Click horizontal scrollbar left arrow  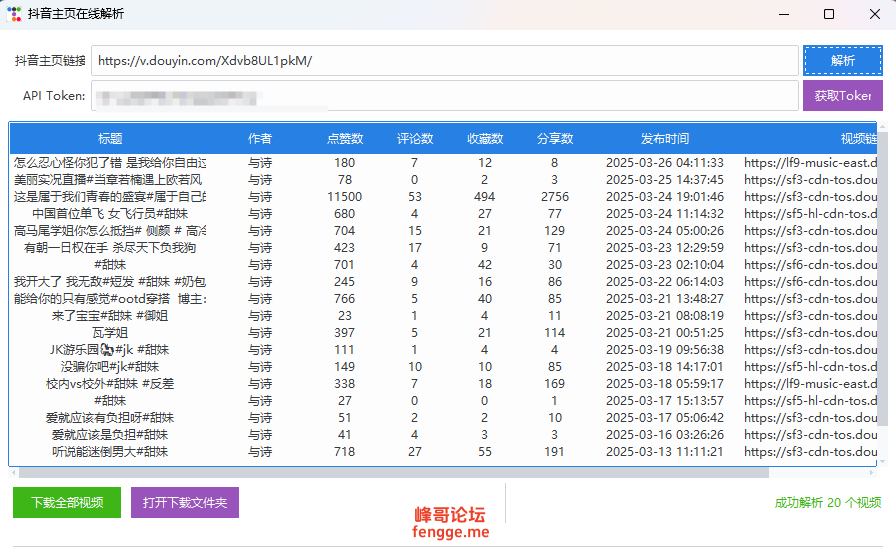coord(13,473)
